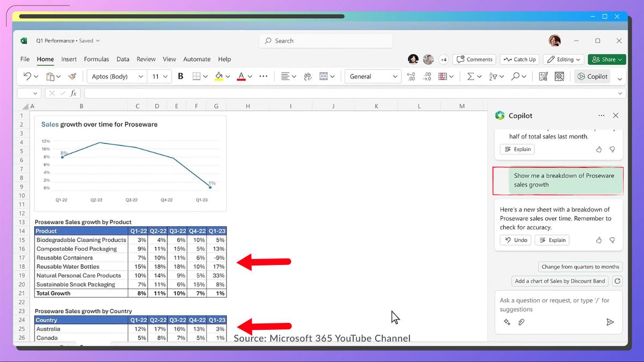Open the Aptos (Body) font dropdown
644x362 pixels.
click(116, 77)
